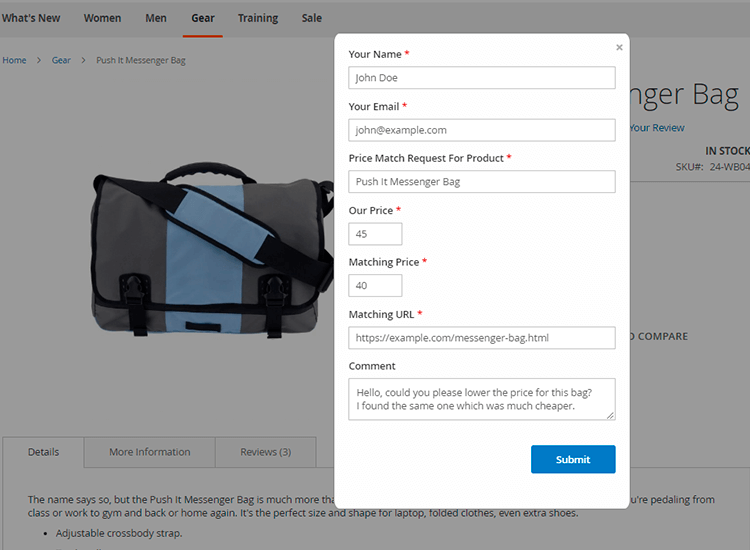Click the Matching URL input field
The height and width of the screenshot is (550, 750).
pos(481,338)
